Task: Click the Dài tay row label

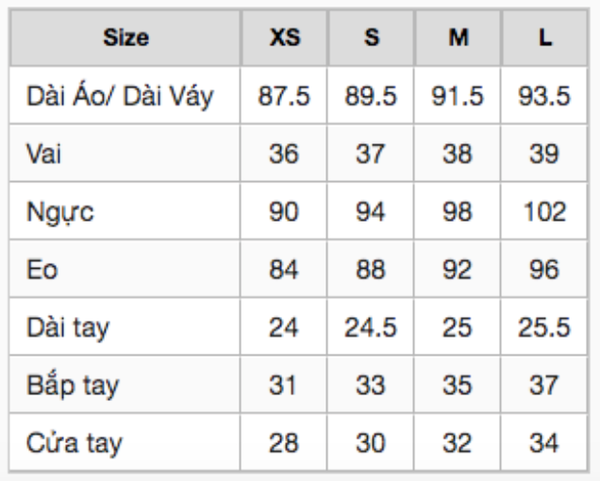Action: (68, 328)
